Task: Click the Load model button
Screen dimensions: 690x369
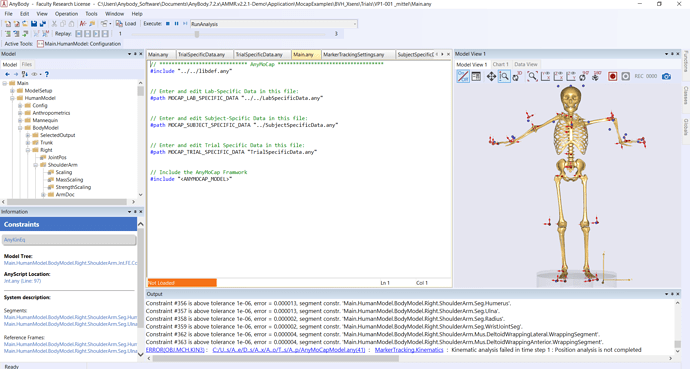Action: pos(126,24)
